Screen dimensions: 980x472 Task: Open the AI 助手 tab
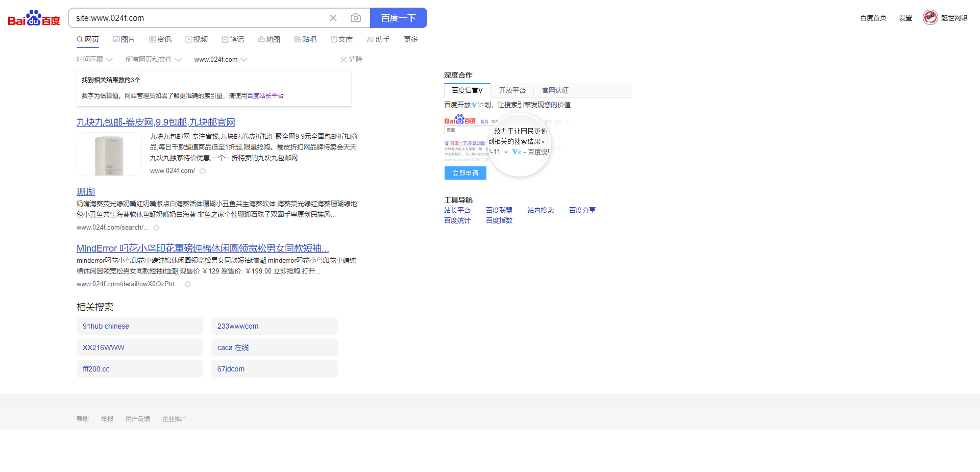coord(378,39)
